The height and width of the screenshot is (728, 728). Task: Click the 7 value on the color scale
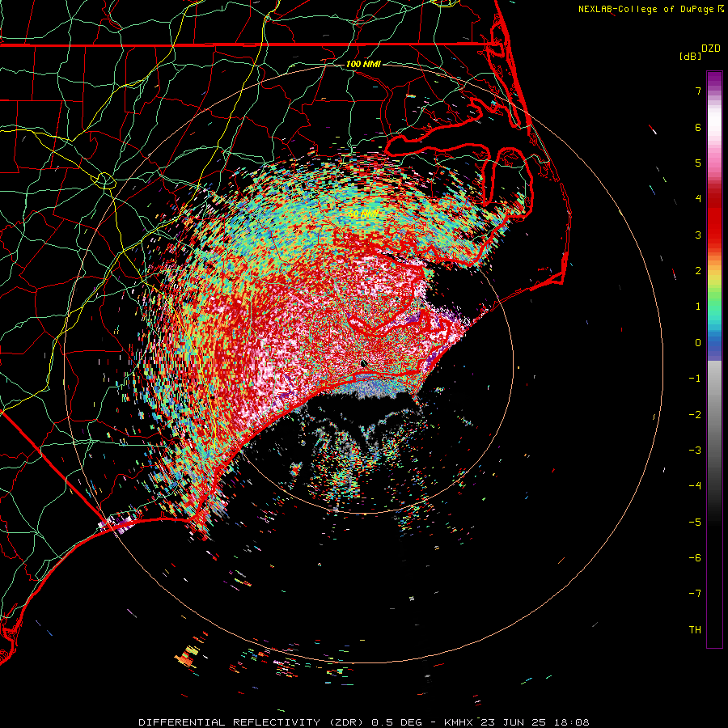pos(698,91)
